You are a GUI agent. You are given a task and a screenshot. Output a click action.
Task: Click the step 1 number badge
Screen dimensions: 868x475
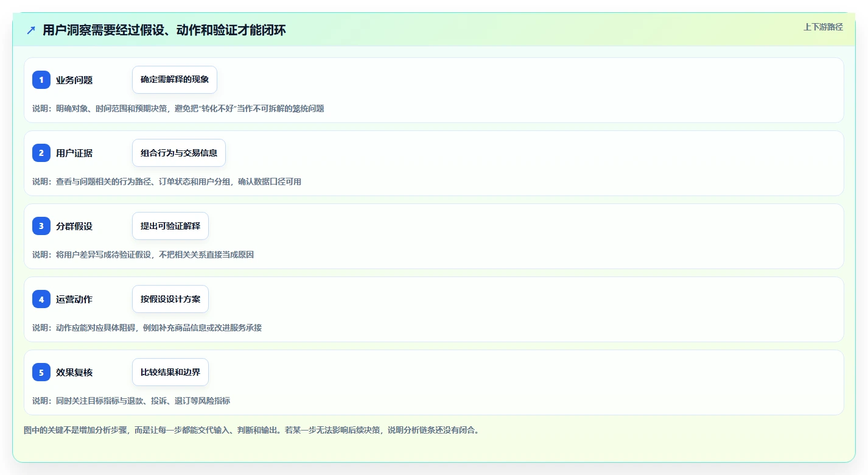(41, 80)
